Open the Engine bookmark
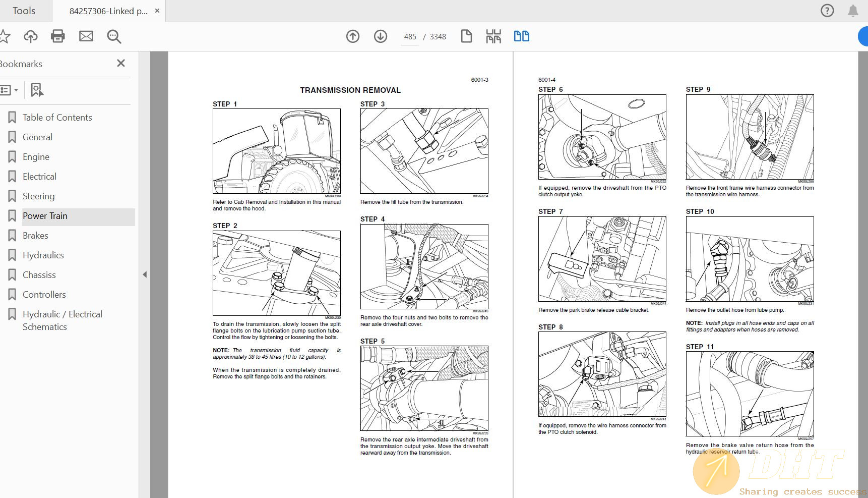The width and height of the screenshot is (868, 498). coord(36,157)
